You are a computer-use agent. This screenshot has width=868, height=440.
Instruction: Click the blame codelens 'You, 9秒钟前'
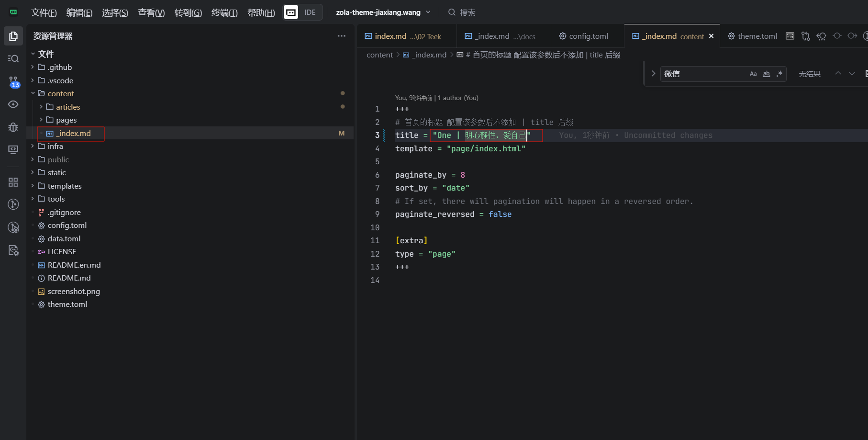coord(413,98)
